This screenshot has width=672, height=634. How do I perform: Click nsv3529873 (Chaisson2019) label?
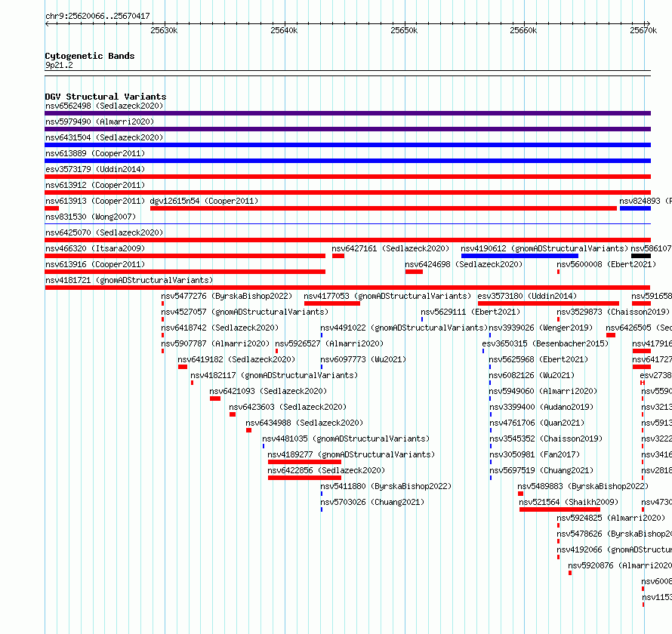tap(613, 312)
